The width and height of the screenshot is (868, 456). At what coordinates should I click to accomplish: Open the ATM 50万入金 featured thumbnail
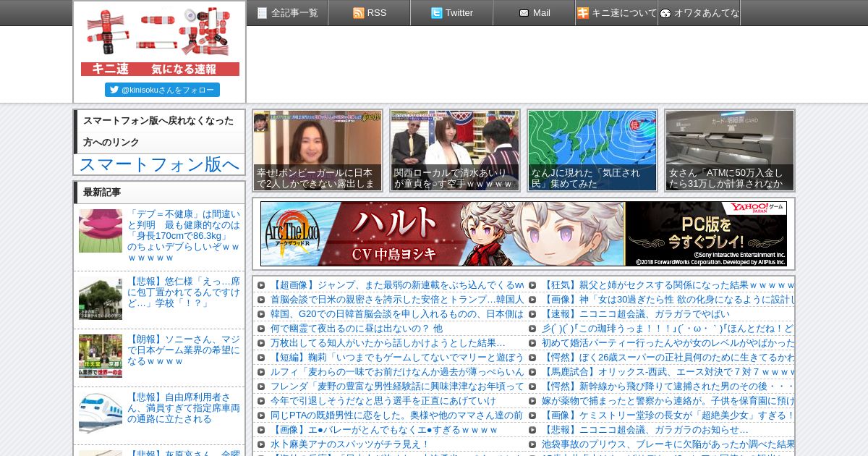point(730,151)
